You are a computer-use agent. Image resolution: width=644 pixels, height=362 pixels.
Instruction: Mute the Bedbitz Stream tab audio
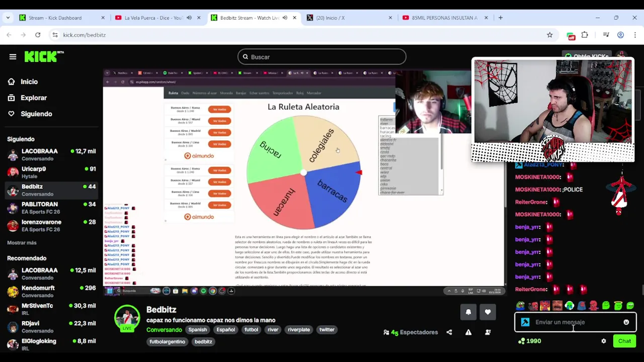click(x=285, y=18)
